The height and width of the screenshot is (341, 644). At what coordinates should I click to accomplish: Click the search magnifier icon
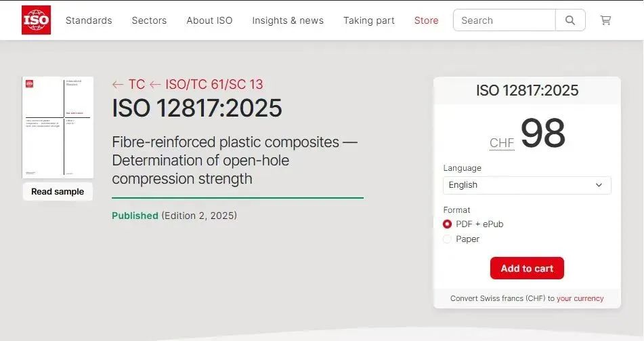tap(570, 20)
